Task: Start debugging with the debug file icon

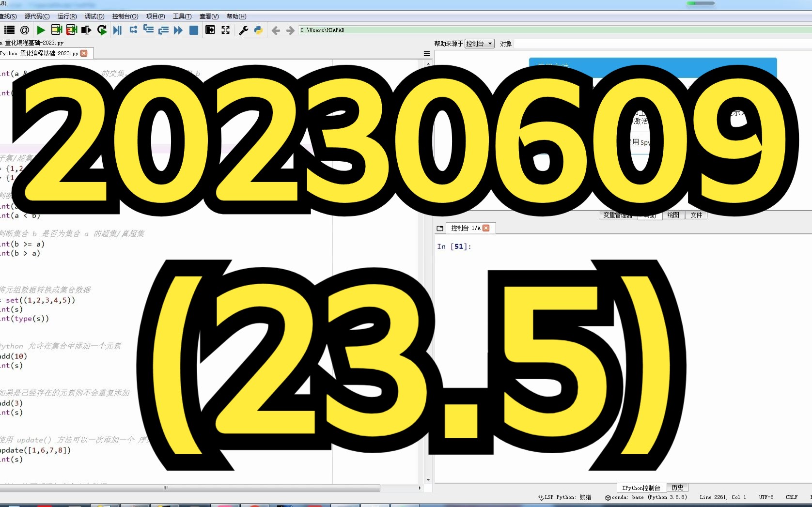Action: (117, 30)
